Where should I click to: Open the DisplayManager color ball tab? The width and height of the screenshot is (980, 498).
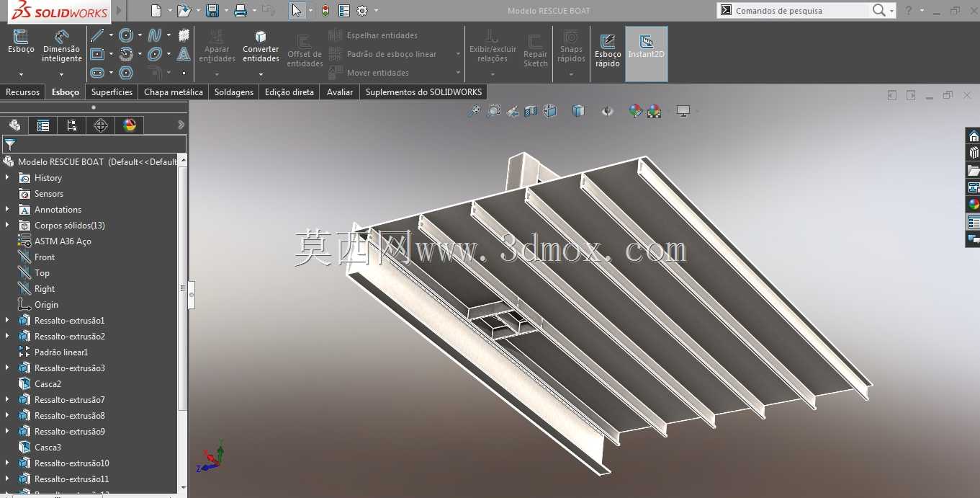pyautogui.click(x=130, y=125)
